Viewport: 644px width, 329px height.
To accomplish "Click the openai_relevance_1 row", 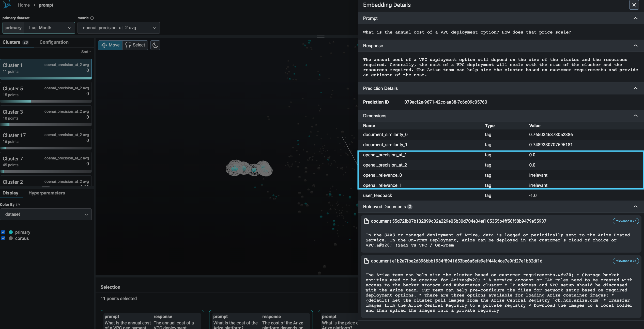I will (x=501, y=185).
